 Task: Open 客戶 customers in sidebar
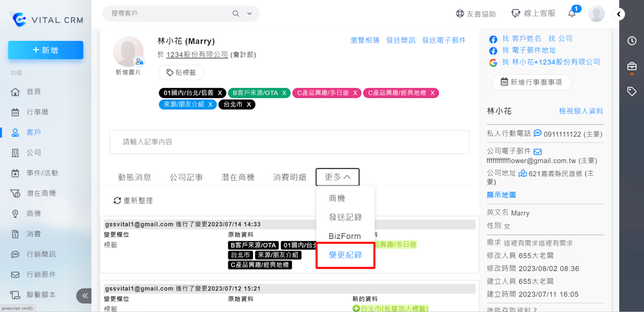33,132
